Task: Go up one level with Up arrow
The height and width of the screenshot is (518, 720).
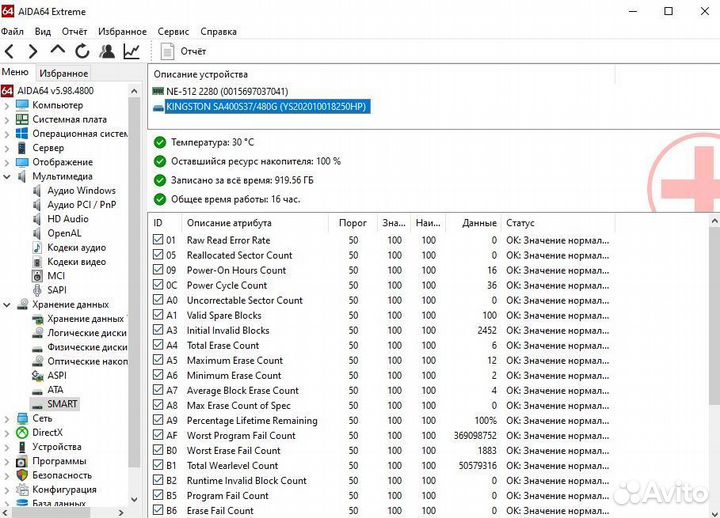Action: [x=57, y=51]
